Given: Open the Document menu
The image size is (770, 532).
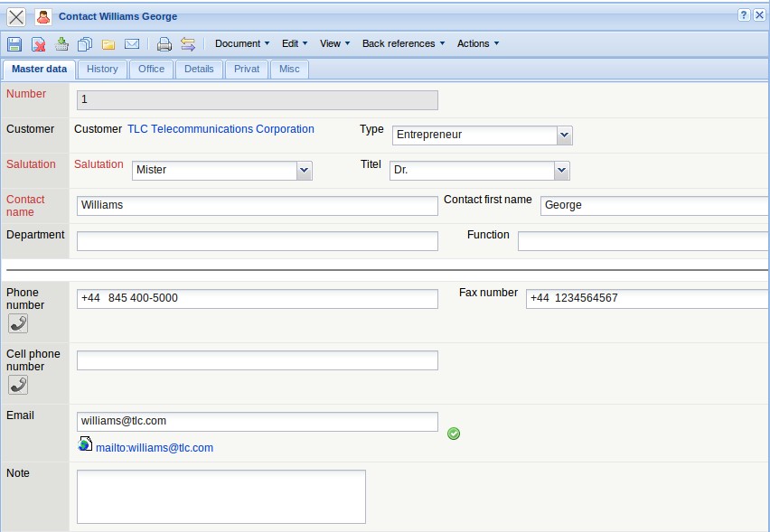Looking at the screenshot, I should pyautogui.click(x=242, y=43).
